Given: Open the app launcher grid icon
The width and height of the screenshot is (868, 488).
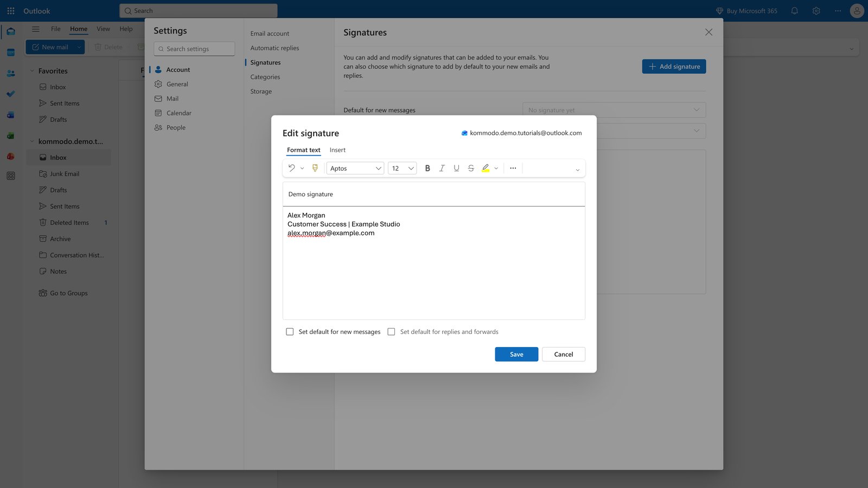Looking at the screenshot, I should [x=11, y=11].
